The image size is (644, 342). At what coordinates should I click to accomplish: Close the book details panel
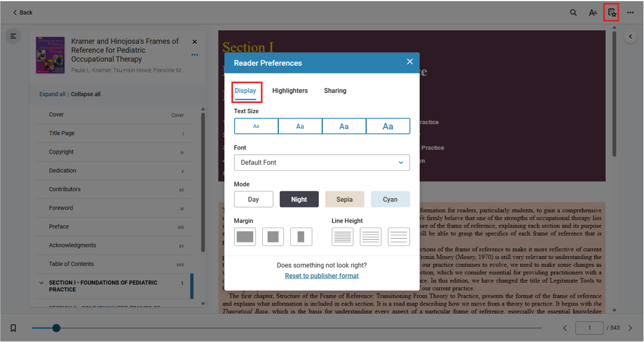[195, 42]
